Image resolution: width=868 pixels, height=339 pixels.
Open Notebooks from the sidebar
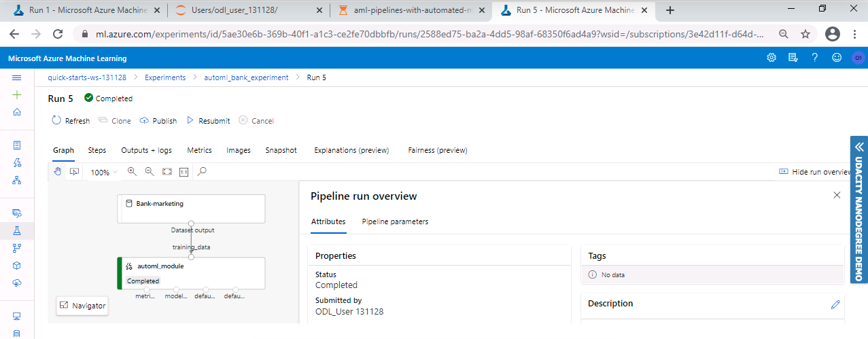17,145
